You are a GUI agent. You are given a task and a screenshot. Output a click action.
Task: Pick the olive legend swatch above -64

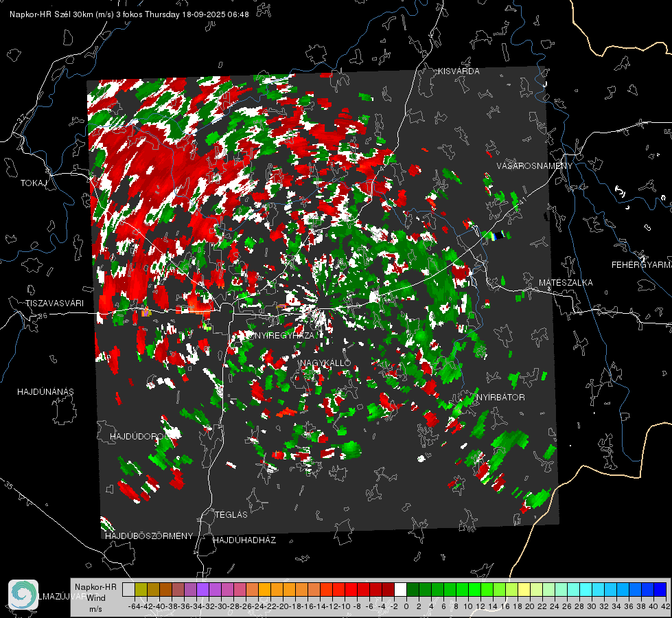click(141, 590)
